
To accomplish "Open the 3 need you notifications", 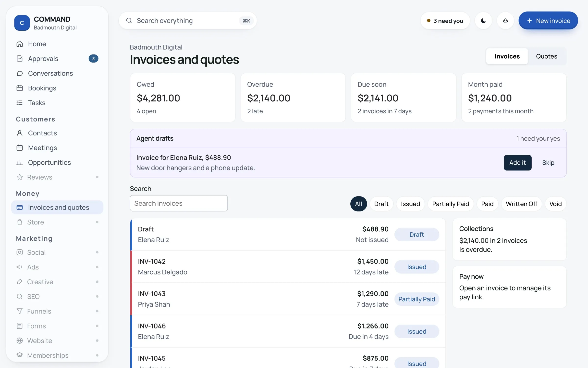I will 445,21.
